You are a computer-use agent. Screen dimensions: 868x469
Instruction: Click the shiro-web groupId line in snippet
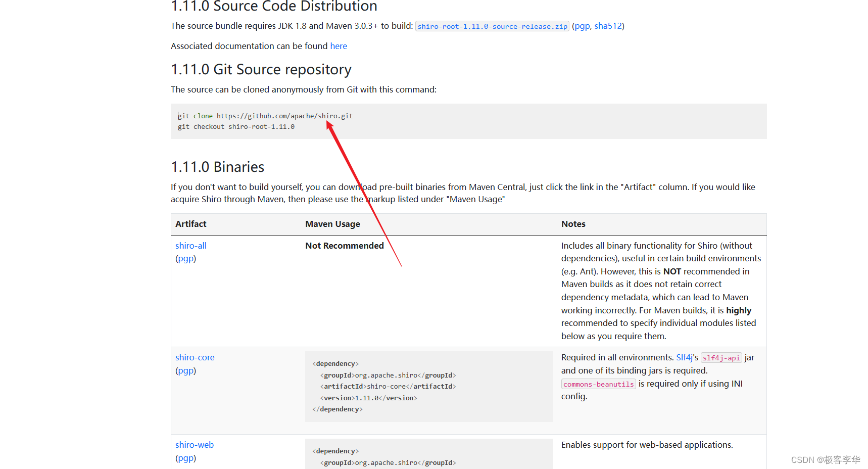coord(388,463)
